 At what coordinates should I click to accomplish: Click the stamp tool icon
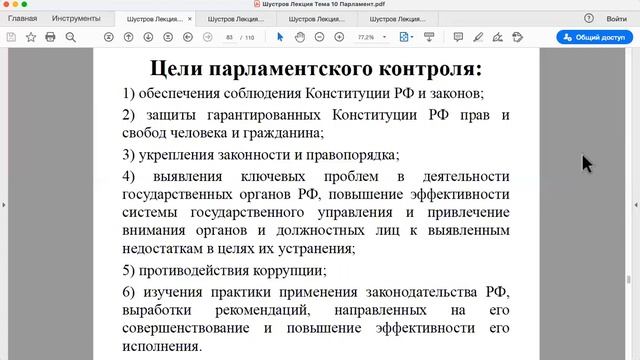pos(518,37)
